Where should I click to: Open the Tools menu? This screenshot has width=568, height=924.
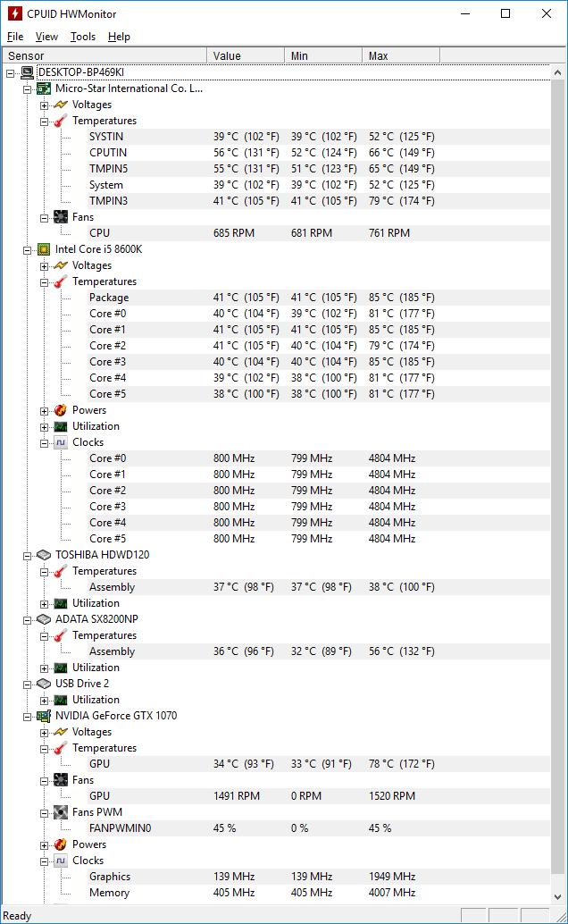click(83, 37)
